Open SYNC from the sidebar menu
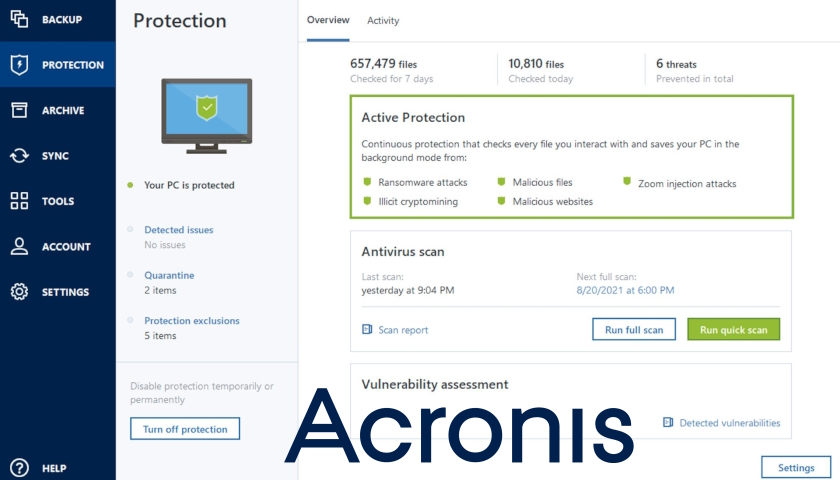840x480 pixels. pyautogui.click(x=57, y=155)
